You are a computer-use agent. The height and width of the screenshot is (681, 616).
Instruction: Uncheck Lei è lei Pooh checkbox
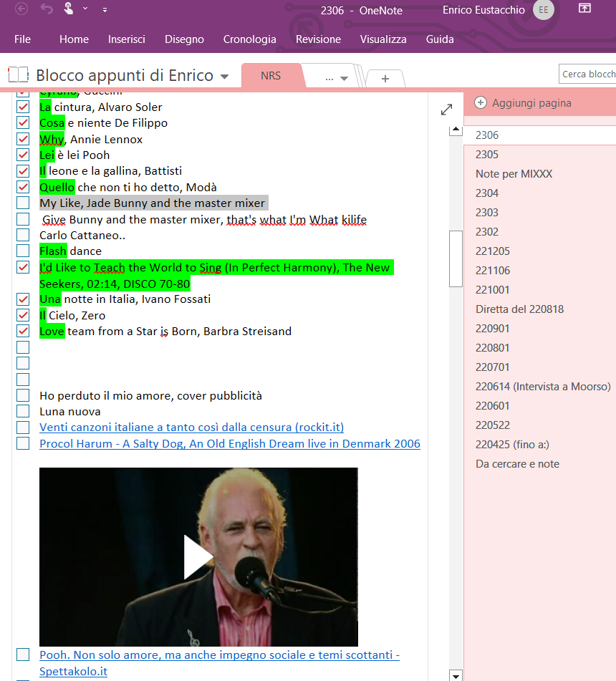point(23,155)
